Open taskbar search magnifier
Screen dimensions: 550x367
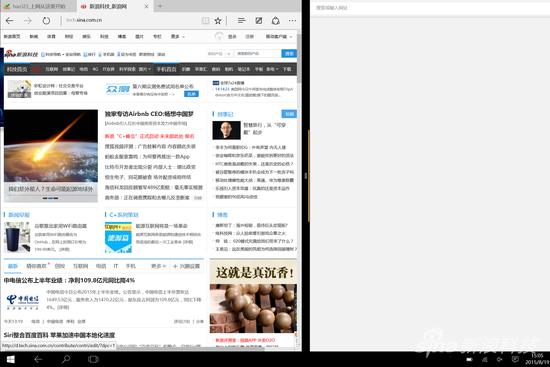click(x=66, y=359)
